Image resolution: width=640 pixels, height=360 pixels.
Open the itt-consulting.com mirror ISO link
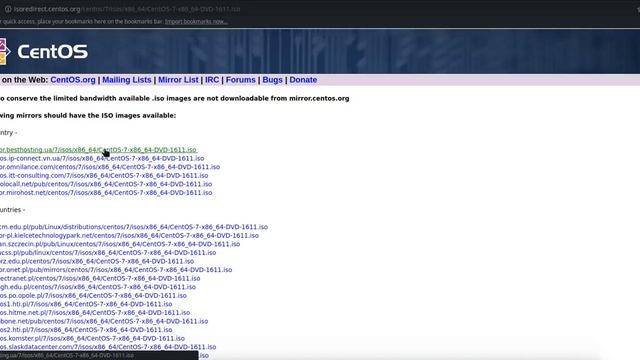click(x=104, y=176)
